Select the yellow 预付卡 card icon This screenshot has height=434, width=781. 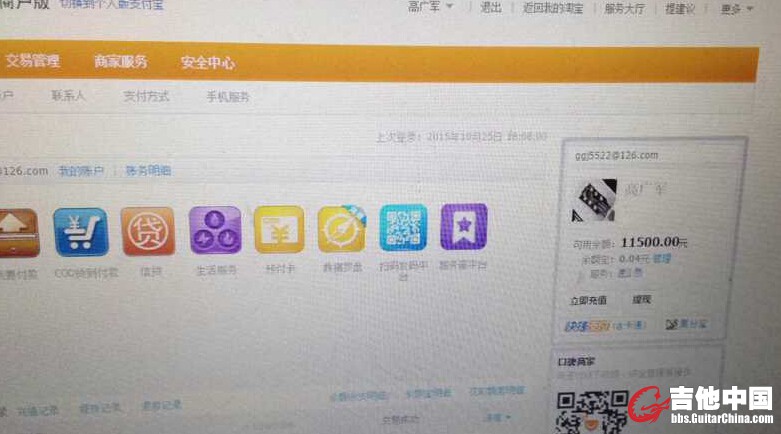(x=278, y=230)
